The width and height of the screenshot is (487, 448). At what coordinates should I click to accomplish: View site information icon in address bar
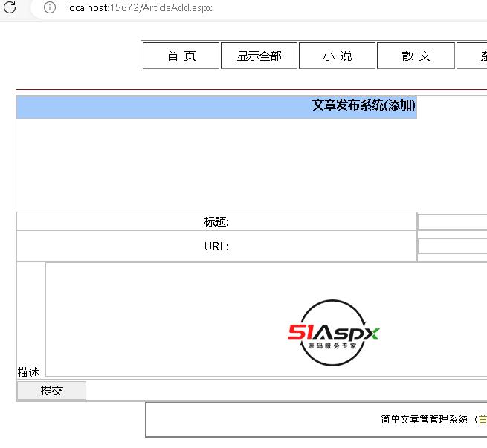(49, 7)
